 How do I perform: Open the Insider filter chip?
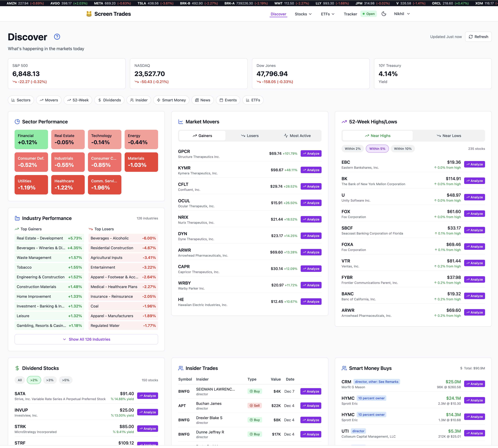pyautogui.click(x=139, y=100)
